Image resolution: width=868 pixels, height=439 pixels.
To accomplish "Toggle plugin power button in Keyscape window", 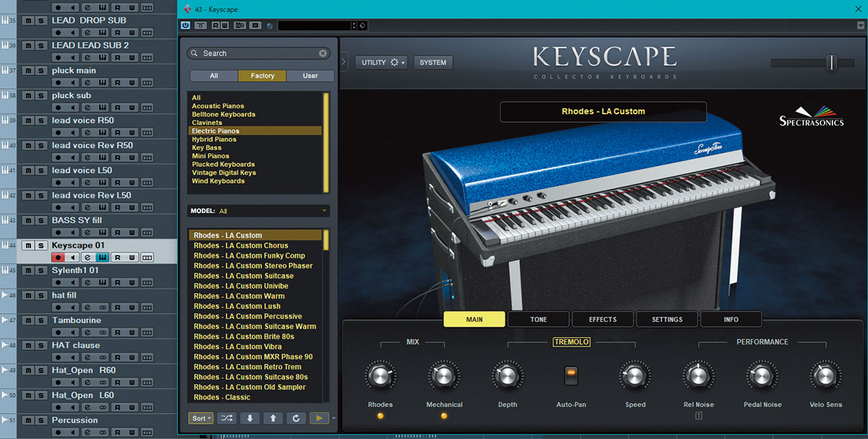I will pos(186,25).
